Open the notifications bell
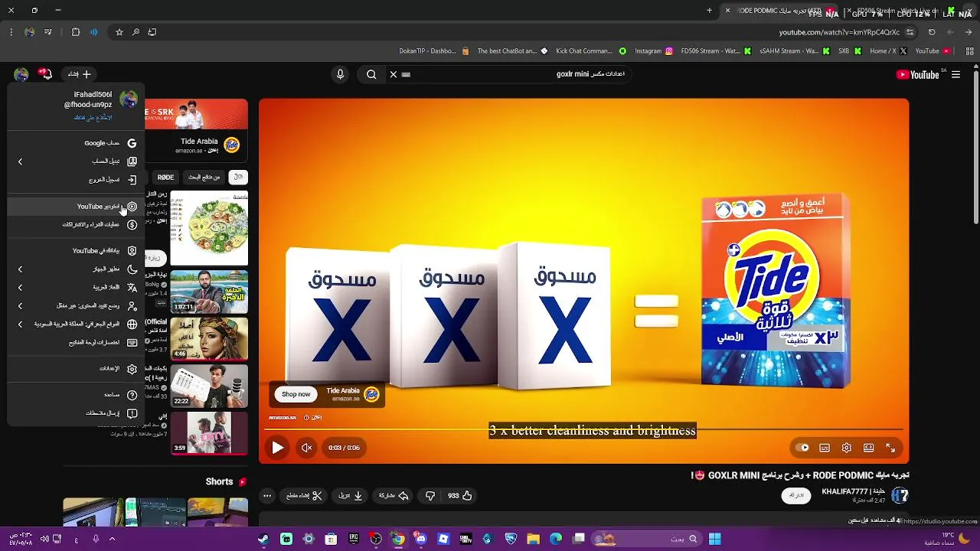 click(46, 74)
